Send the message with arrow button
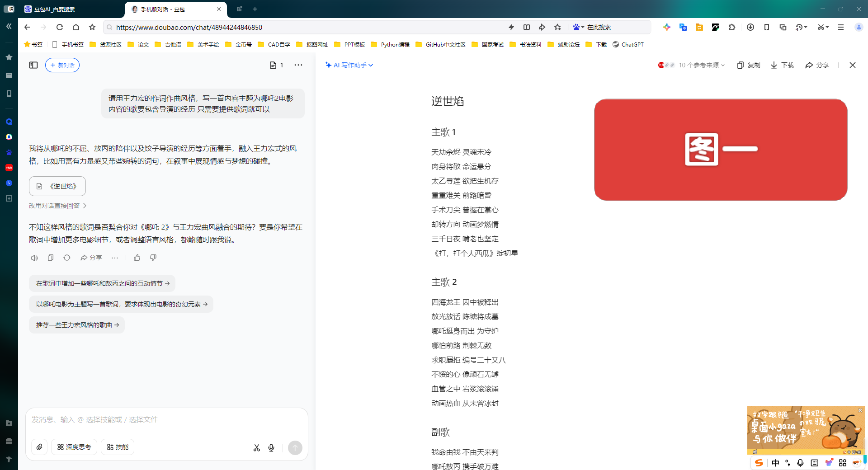This screenshot has width=868, height=470. 295,448
